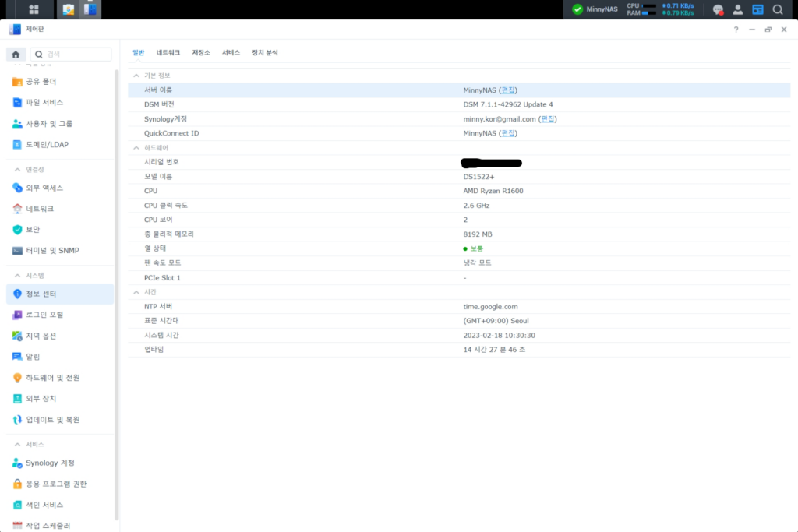Image resolution: width=798 pixels, height=532 pixels.
Task: Click 편집 link for Synology account
Action: click(x=548, y=119)
